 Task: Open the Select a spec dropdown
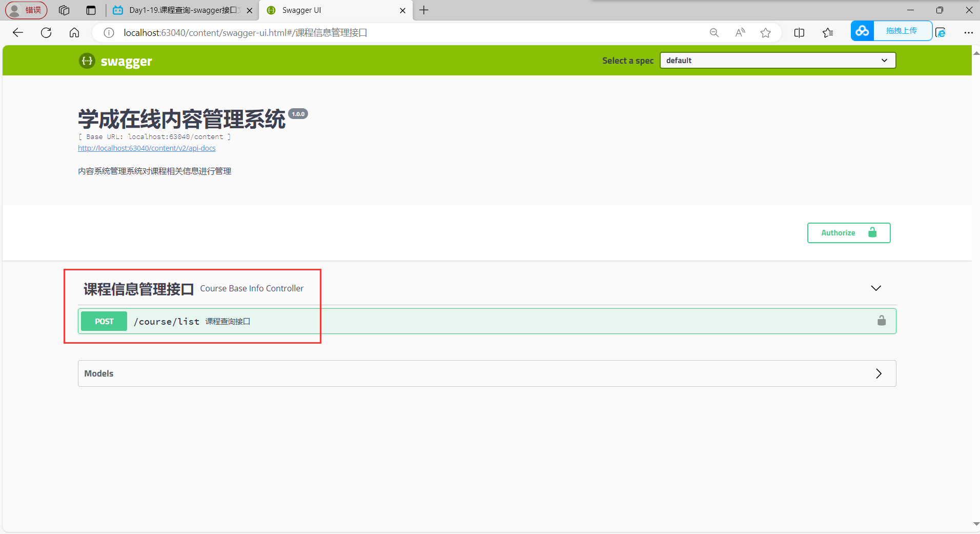[778, 61]
